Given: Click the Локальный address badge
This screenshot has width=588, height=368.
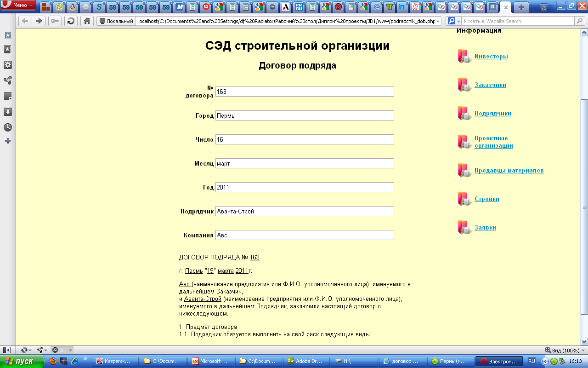Looking at the screenshot, I should [116, 21].
